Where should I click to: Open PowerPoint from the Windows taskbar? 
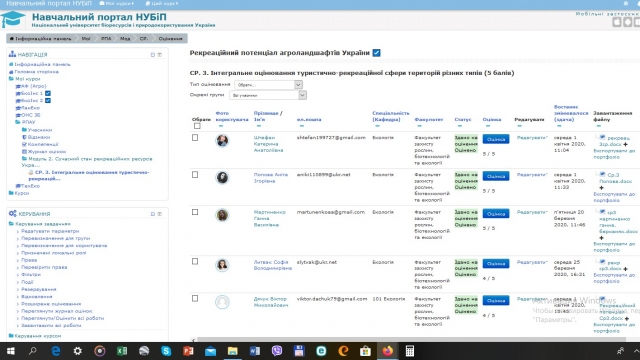pos(188,351)
